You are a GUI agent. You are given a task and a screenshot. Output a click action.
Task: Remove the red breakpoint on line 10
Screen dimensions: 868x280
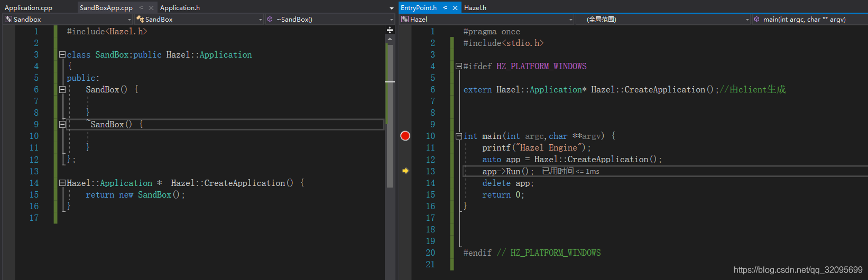click(x=405, y=136)
